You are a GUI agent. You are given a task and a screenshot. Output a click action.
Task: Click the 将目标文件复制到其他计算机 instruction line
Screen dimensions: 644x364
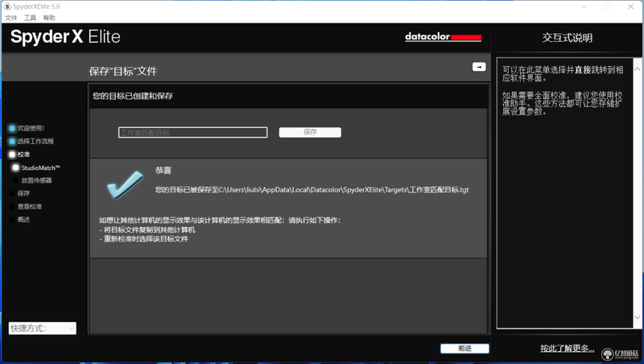147,230
